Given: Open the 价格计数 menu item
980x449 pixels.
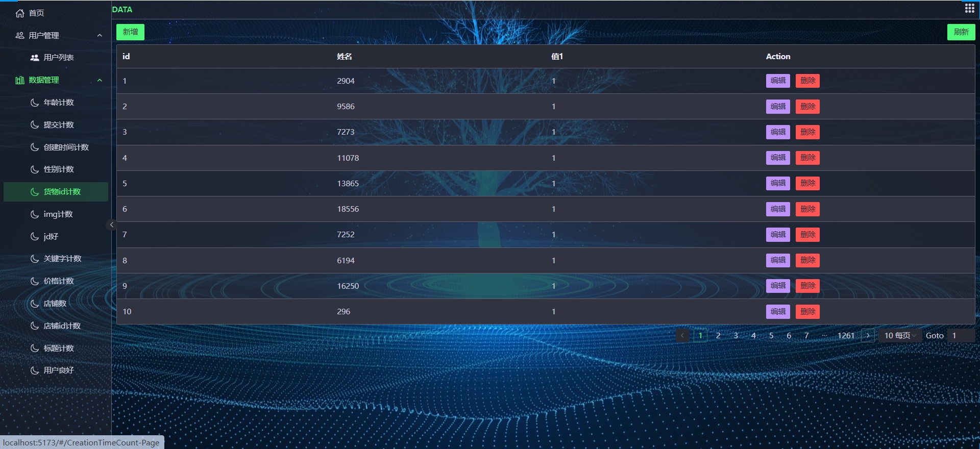Looking at the screenshot, I should 59,281.
